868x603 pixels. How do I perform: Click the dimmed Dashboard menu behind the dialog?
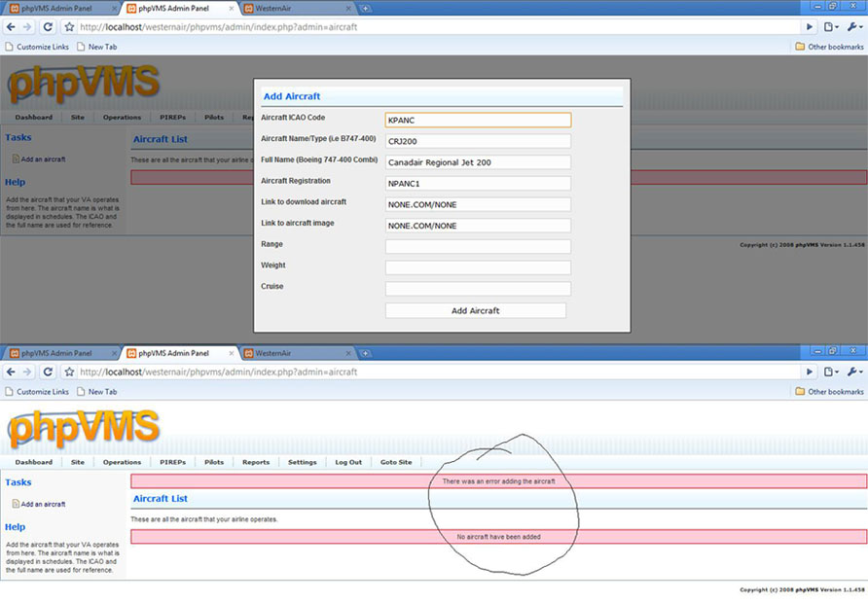tap(34, 118)
